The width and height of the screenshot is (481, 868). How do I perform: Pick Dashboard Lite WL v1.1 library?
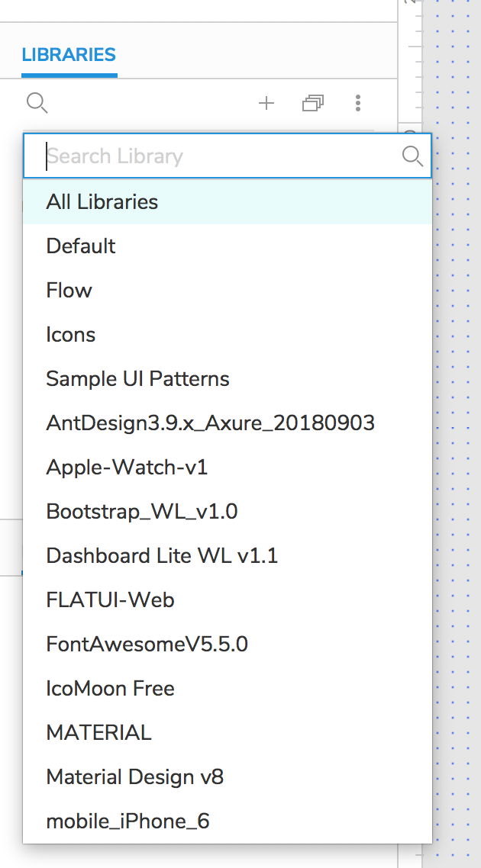(x=228, y=556)
